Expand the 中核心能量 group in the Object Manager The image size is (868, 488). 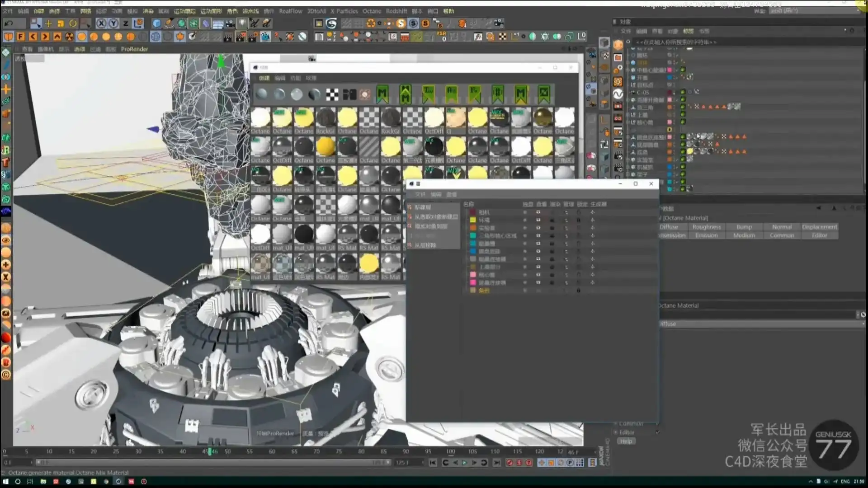coord(627,70)
